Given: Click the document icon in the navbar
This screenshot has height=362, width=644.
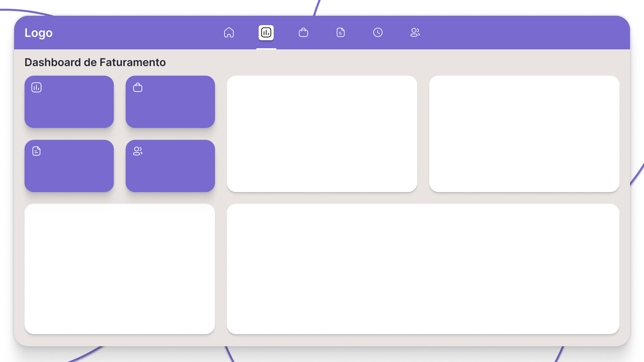Looking at the screenshot, I should pyautogui.click(x=340, y=33).
